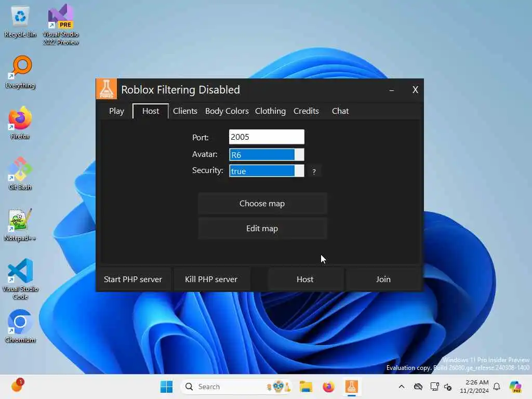Image resolution: width=532 pixels, height=399 pixels.
Task: Click the Choose map button
Action: pos(262,204)
